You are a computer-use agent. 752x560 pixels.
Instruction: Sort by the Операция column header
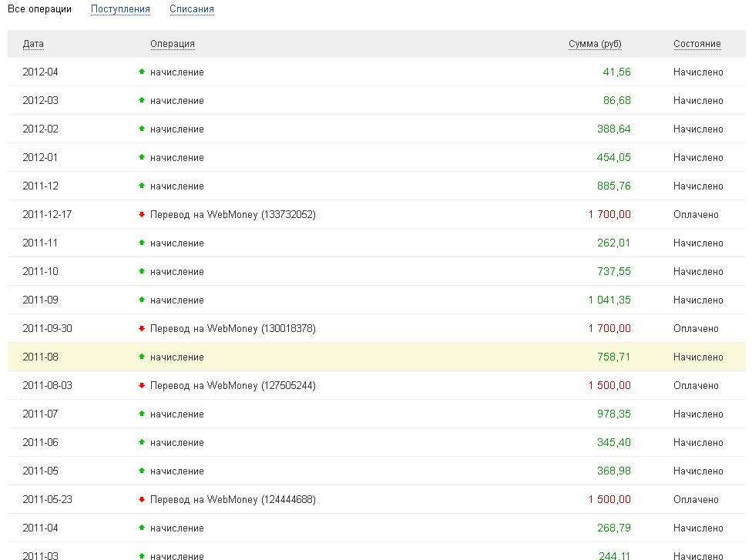tap(173, 44)
